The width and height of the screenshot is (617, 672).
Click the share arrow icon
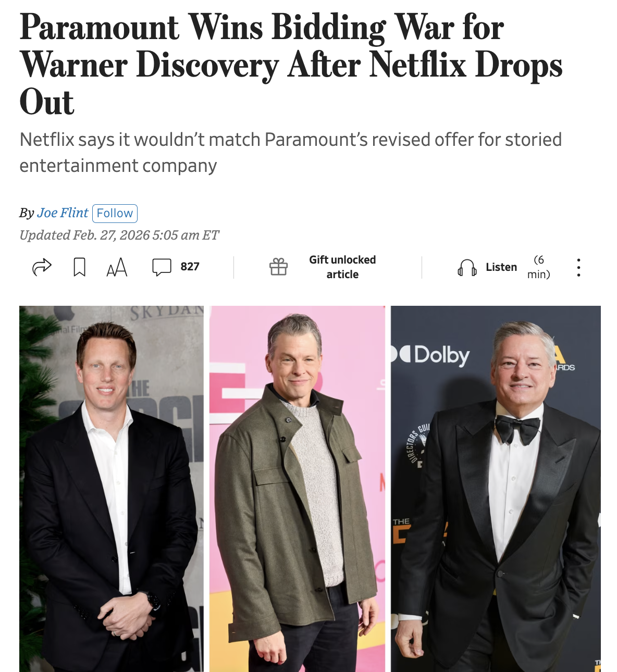point(42,267)
